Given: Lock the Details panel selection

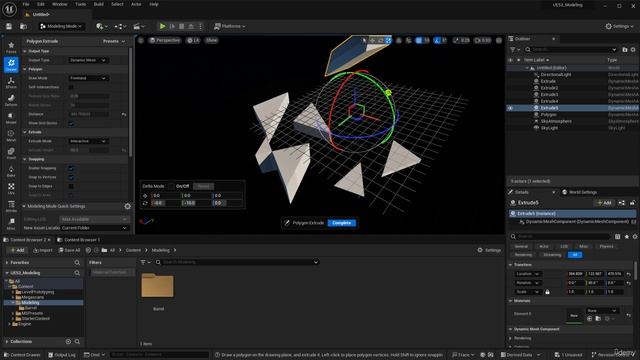Looking at the screenshot, I should point(632,203).
